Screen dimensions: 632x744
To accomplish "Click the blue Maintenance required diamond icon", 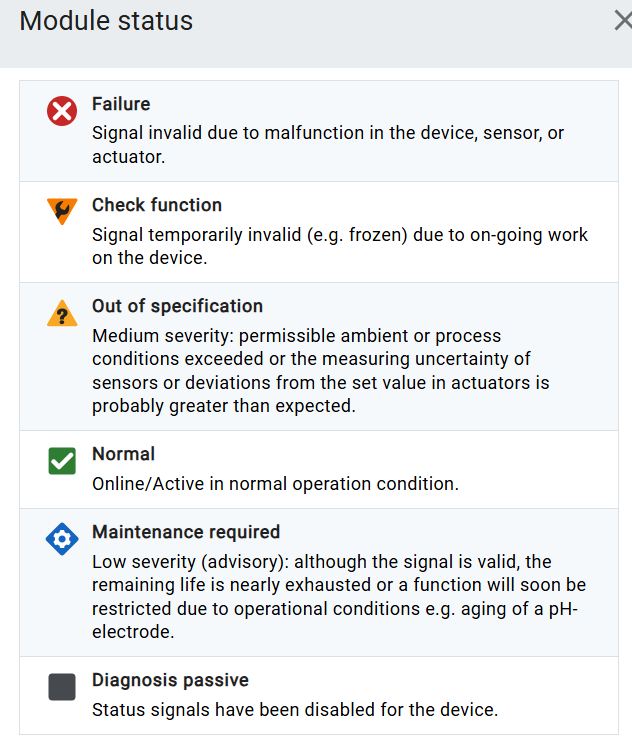I will tap(62, 540).
